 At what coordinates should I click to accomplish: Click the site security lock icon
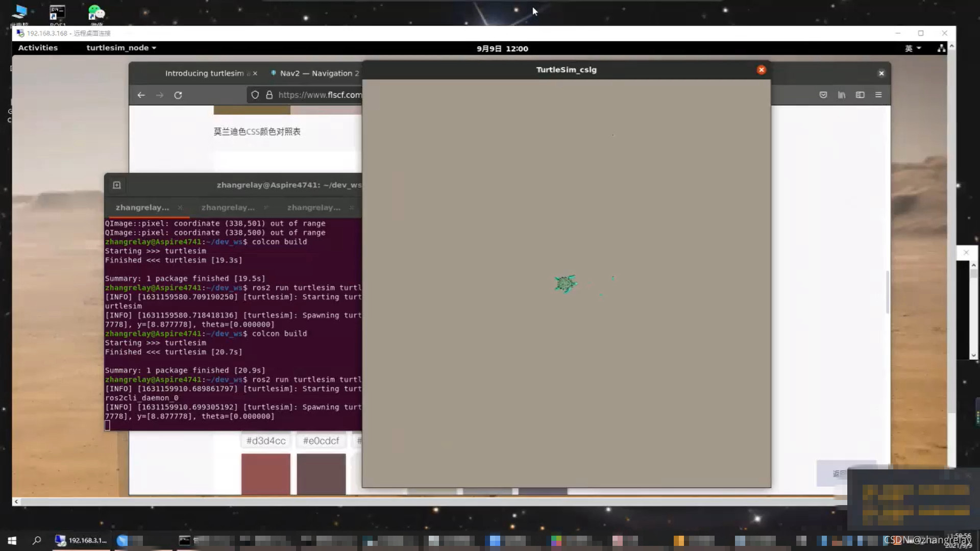click(269, 95)
